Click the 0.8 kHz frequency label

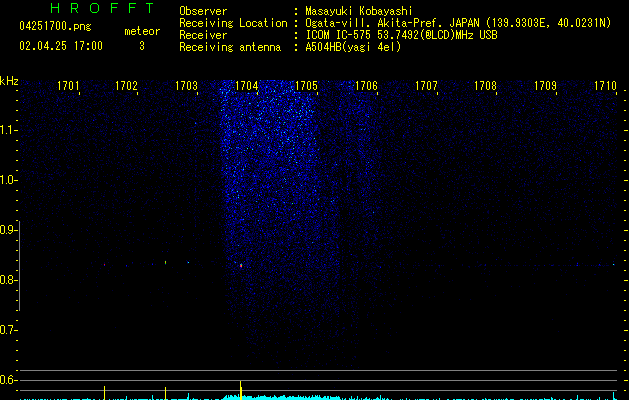[x=8, y=280]
